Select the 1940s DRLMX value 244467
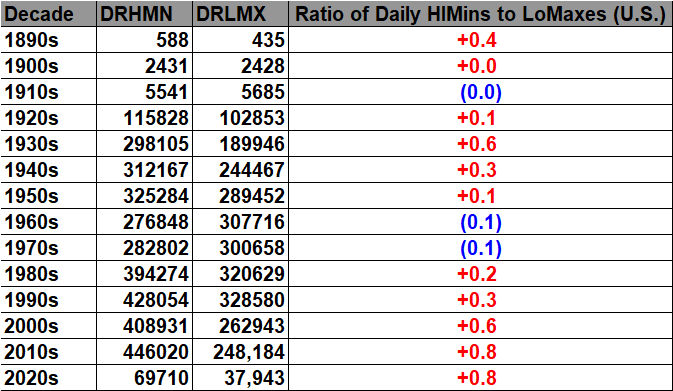This screenshot has height=391, width=673. tap(252, 170)
